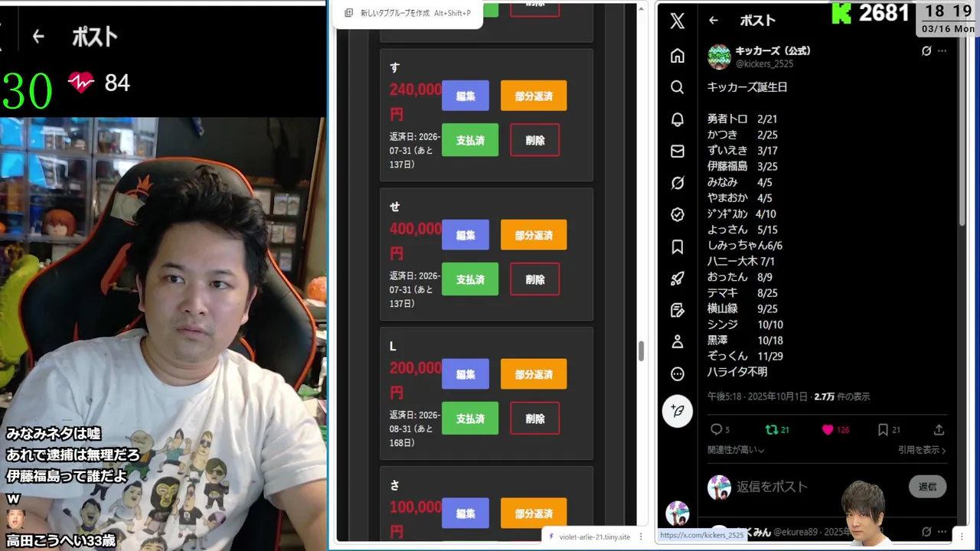The image size is (980, 551).
Task: Mark す entry as 支払済
Action: 470,140
